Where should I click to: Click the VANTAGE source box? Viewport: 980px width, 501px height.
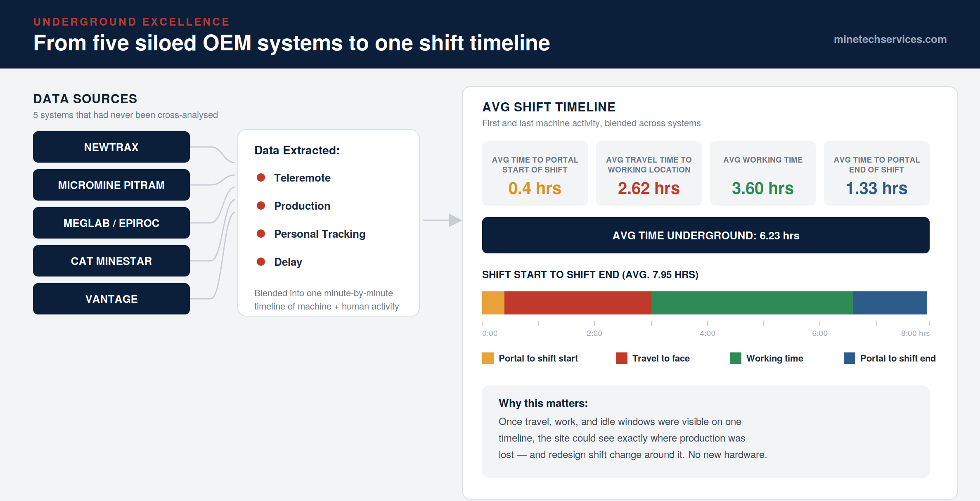(x=111, y=299)
